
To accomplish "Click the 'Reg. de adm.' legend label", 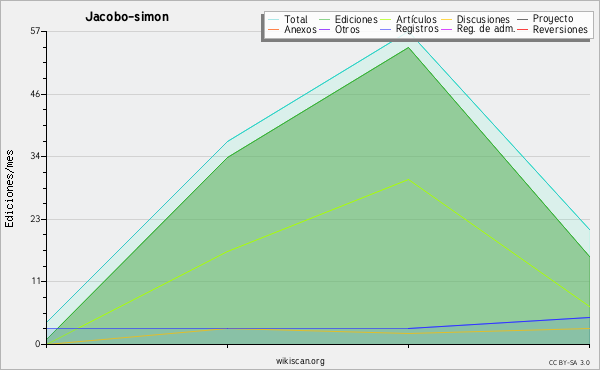I will click(486, 29).
